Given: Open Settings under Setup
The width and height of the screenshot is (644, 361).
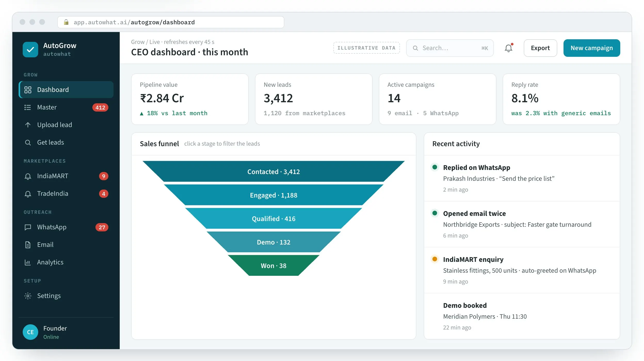Looking at the screenshot, I should (x=66, y=296).
